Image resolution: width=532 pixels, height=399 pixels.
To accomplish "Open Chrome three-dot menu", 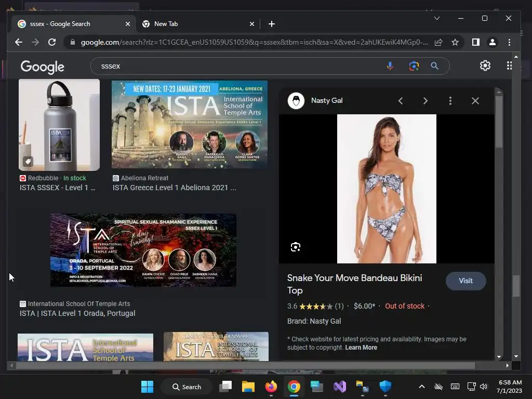I will tap(509, 42).
